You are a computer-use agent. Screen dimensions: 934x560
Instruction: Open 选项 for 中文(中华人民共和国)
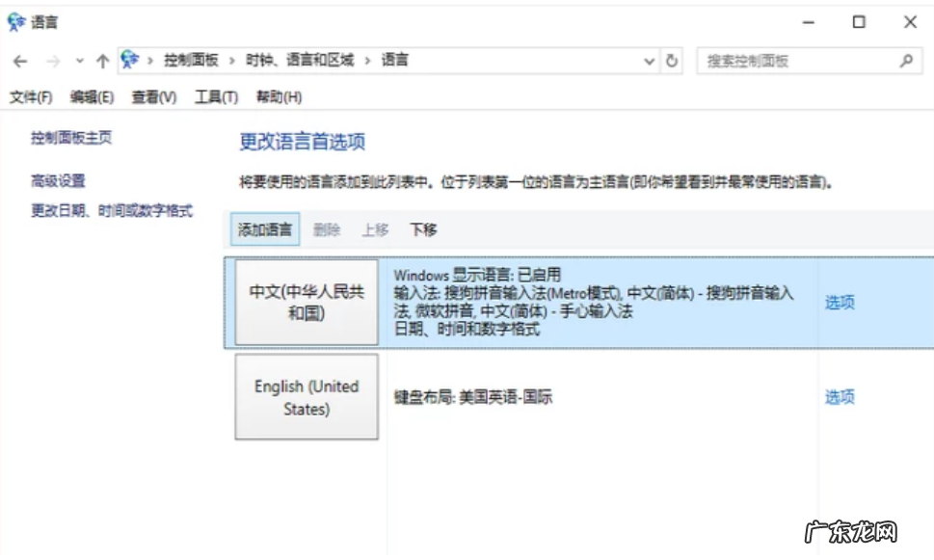point(841,302)
